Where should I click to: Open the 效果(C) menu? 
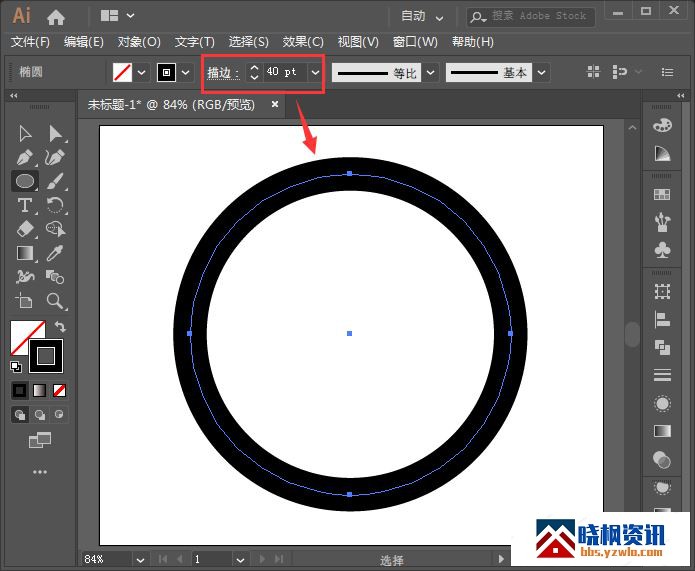(x=303, y=42)
